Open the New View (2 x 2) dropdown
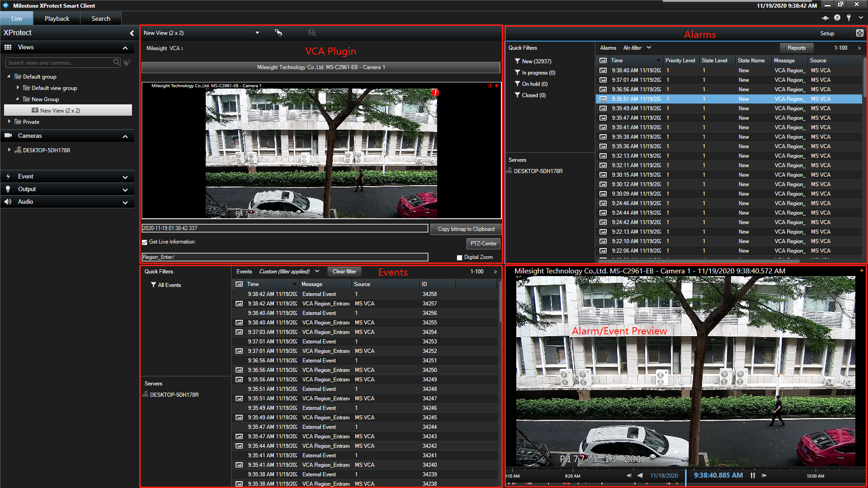868x488 pixels. coord(257,33)
